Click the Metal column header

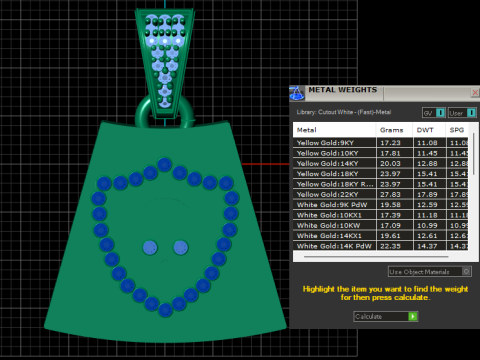pyautogui.click(x=334, y=130)
